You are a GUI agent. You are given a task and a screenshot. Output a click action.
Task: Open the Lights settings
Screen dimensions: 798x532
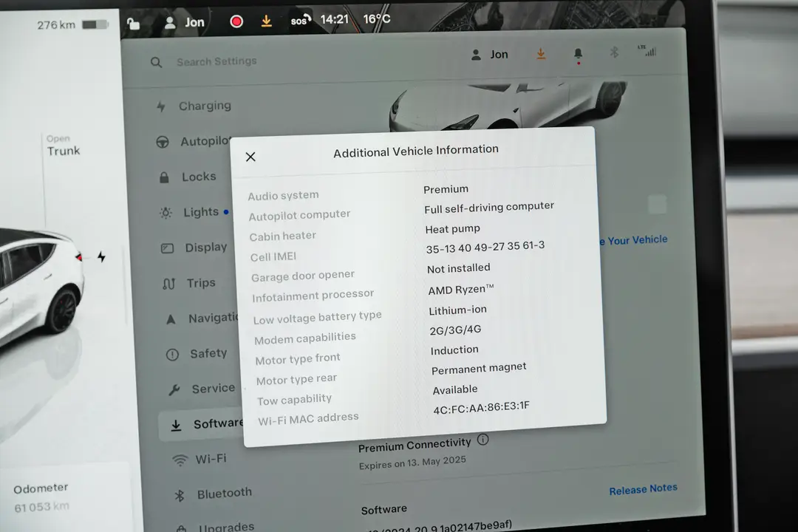coord(201,212)
